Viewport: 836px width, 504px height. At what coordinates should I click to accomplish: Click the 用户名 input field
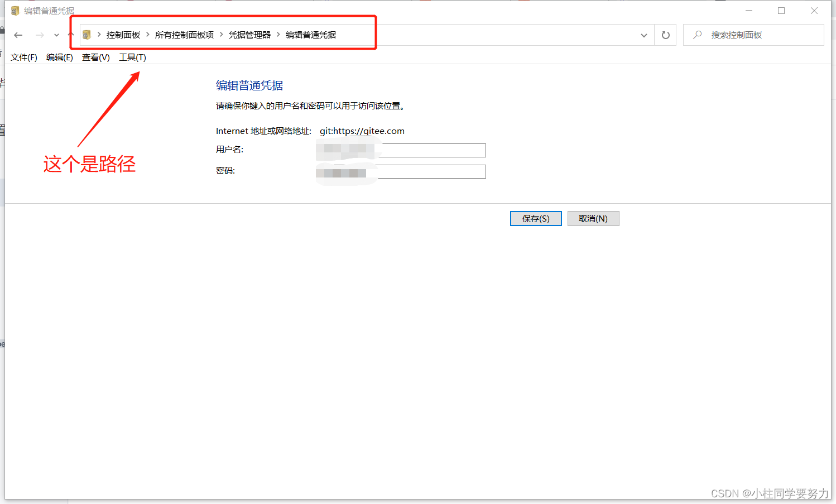(401, 150)
